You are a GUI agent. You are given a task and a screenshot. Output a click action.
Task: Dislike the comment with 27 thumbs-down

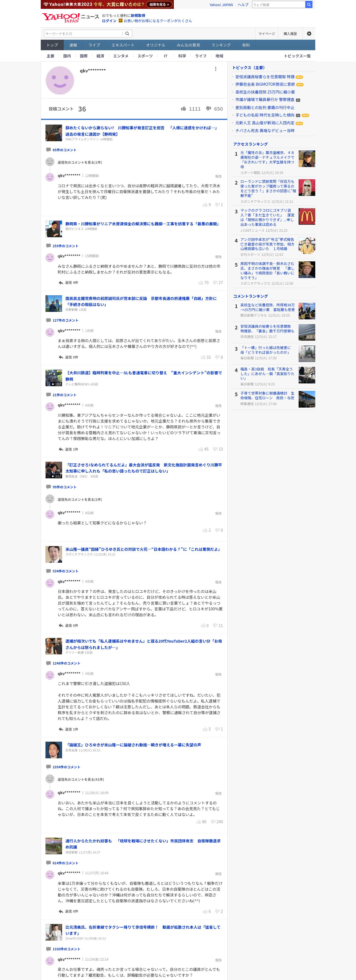click(x=215, y=283)
